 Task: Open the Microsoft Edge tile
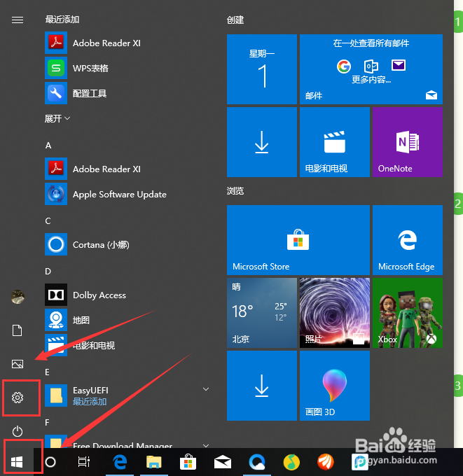[408, 240]
